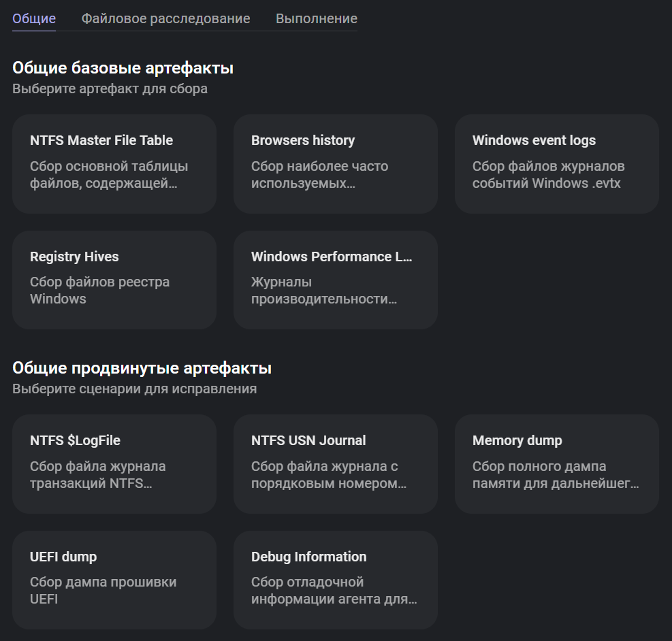Select the NTFS USN Journal card

coord(335,463)
